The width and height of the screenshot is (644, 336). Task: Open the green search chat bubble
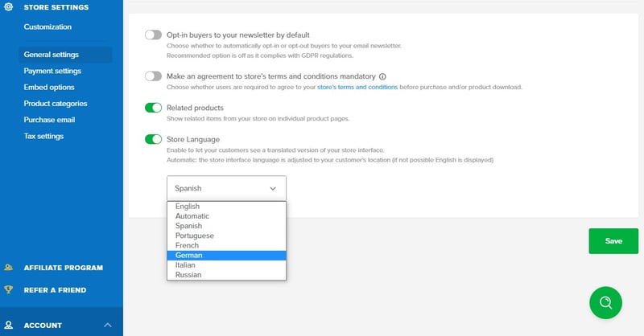pos(605,302)
